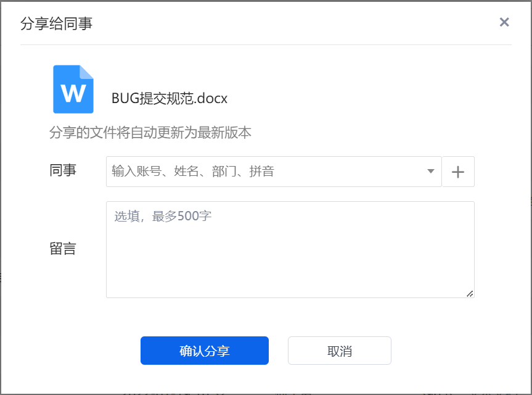Viewport: 532px width, 395px height.
Task: Click the plus button to add colleagues
Action: 458,172
